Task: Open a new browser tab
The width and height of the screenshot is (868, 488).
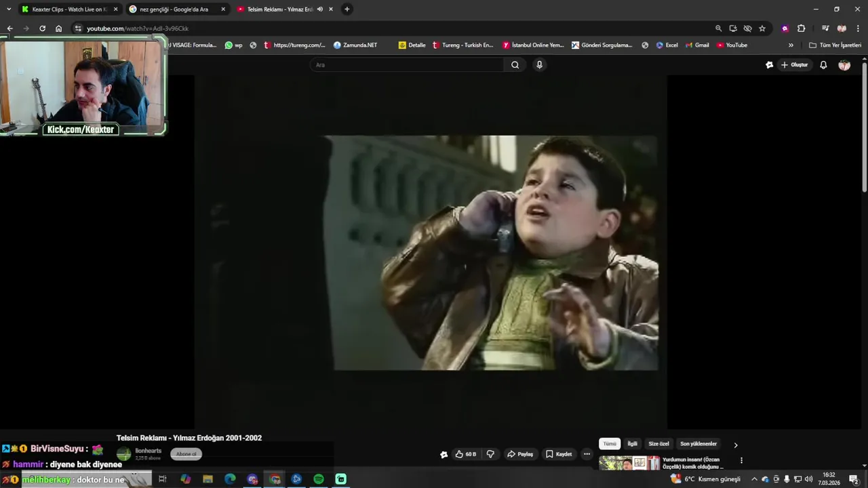Action: (347, 9)
